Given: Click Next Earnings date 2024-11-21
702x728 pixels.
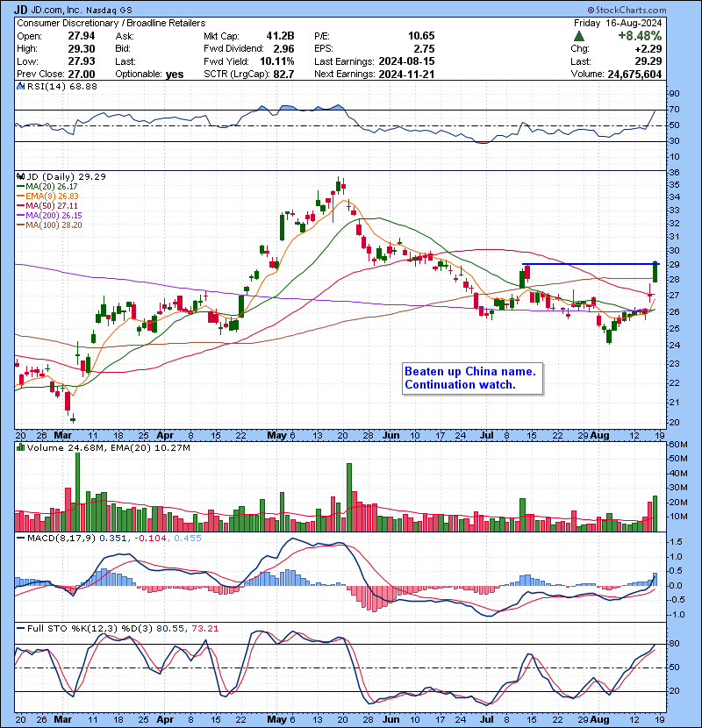Looking at the screenshot, I should (x=406, y=75).
